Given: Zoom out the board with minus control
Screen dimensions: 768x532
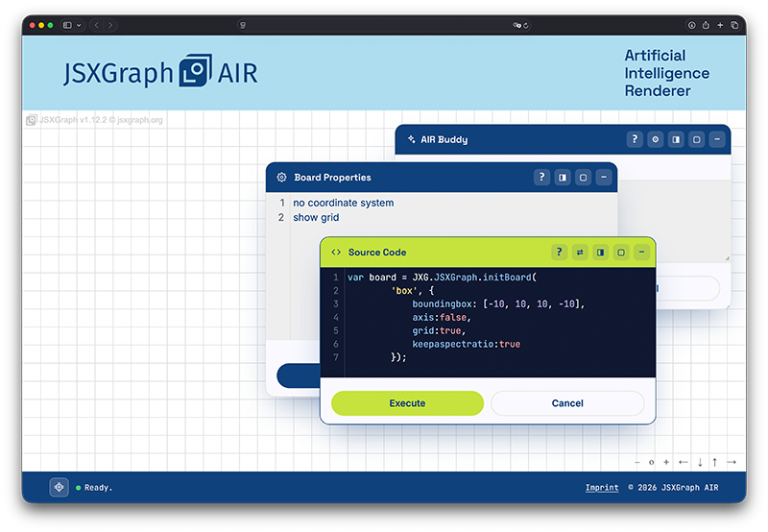Looking at the screenshot, I should [637, 462].
